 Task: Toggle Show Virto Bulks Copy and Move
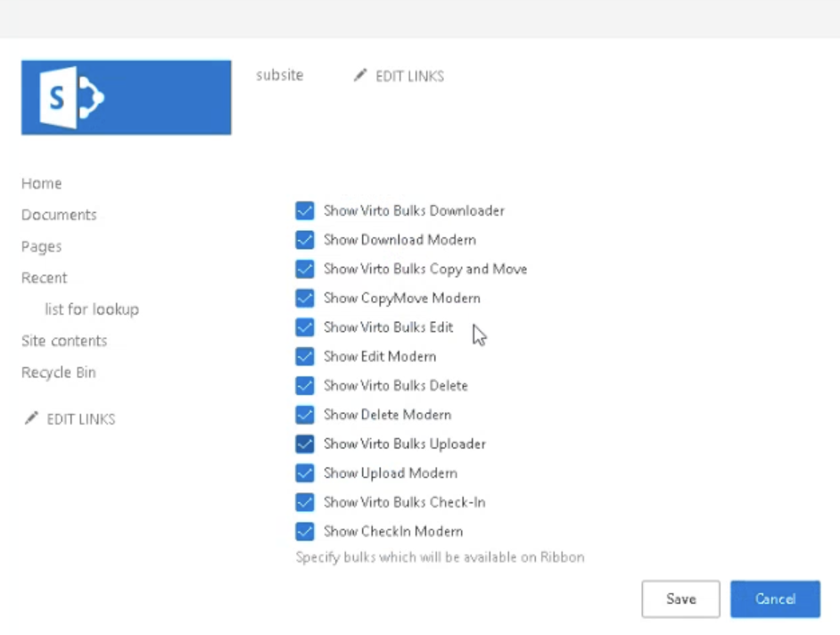point(305,269)
